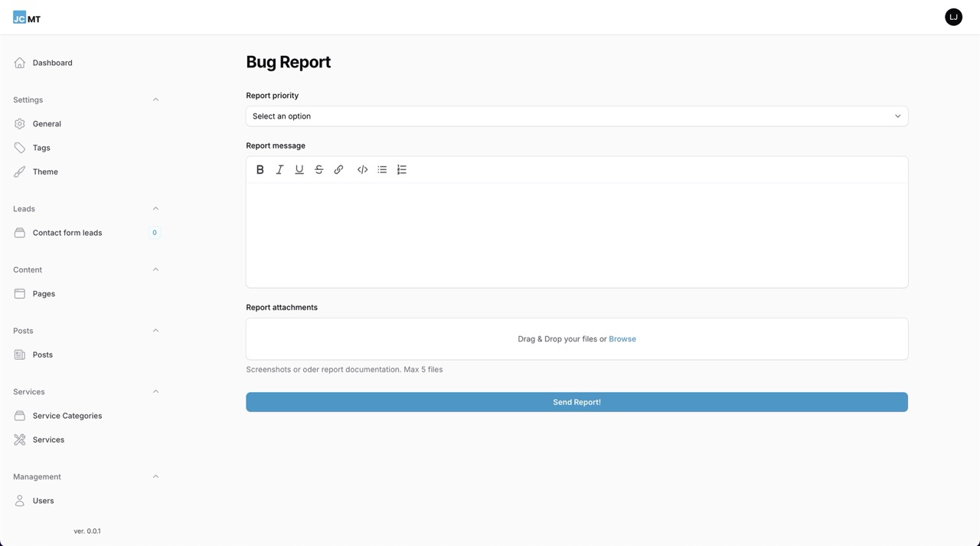
Task: Navigate to Contact form leads
Action: click(x=67, y=232)
